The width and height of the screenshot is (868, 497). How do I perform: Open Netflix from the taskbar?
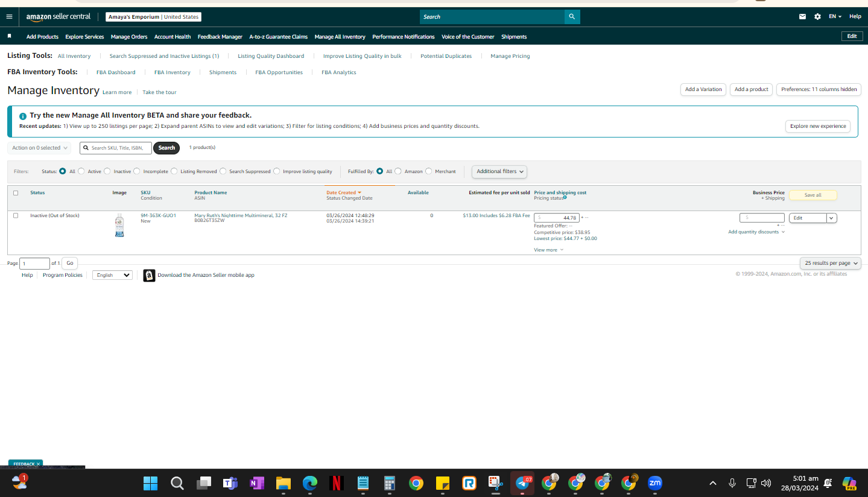337,483
